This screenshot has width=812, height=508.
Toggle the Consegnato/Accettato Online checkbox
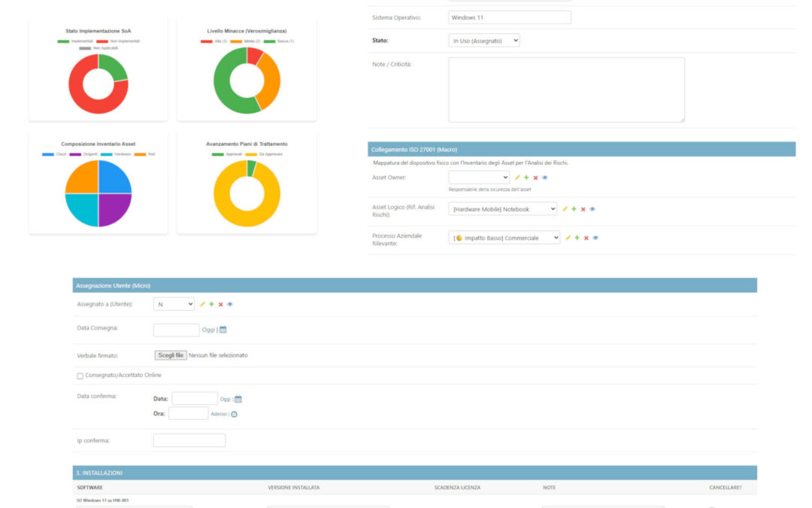[x=80, y=376]
